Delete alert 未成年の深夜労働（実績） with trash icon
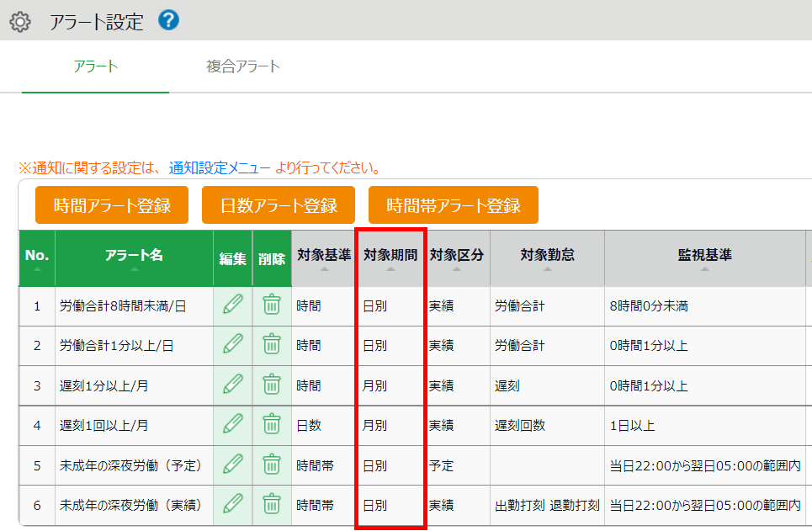 point(272,504)
